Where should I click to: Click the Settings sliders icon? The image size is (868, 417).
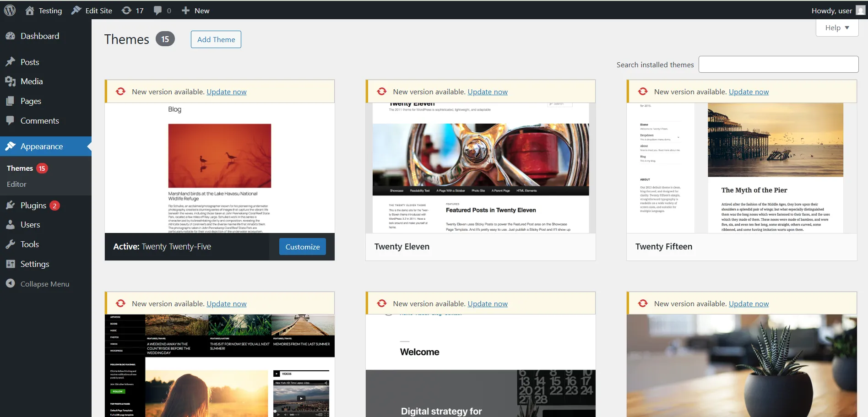[x=11, y=264]
